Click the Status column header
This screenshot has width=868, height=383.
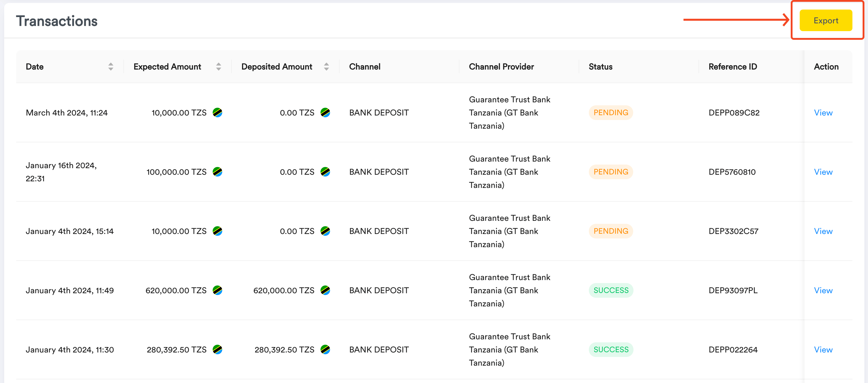coord(601,67)
